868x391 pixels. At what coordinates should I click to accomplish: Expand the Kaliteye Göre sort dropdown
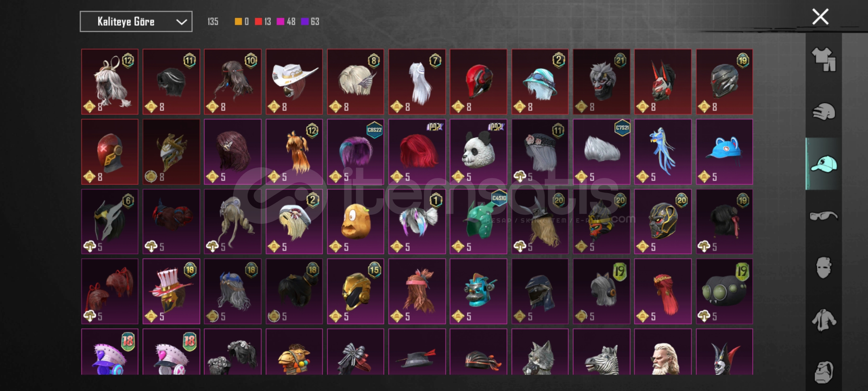[x=136, y=22]
